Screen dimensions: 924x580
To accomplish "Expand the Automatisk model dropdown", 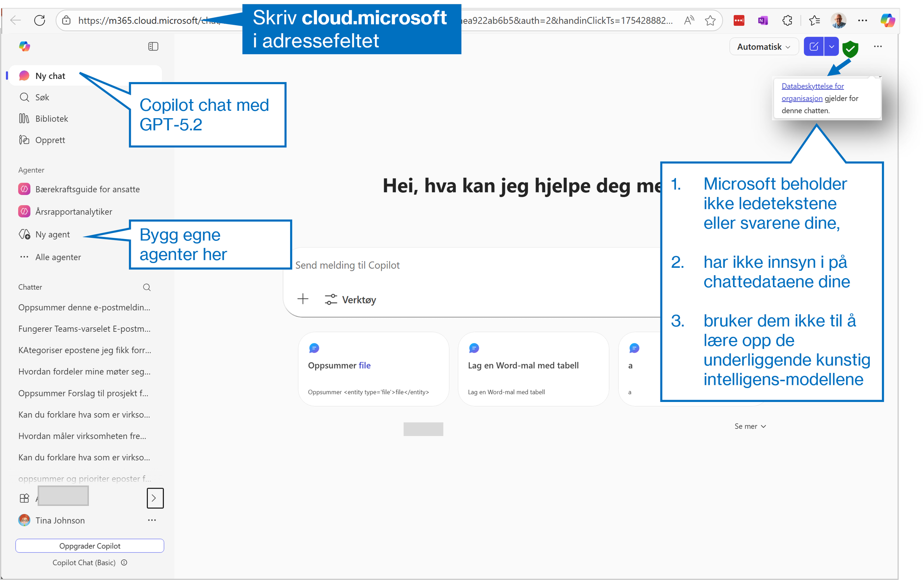I will tap(763, 47).
